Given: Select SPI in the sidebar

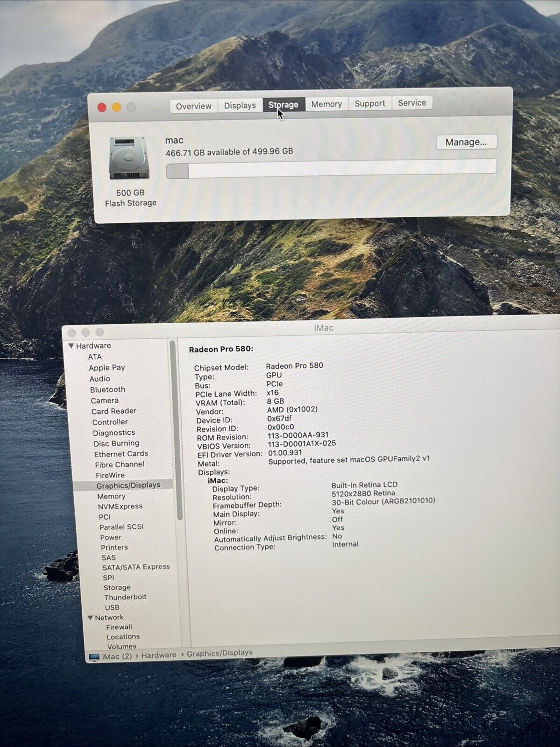Looking at the screenshot, I should click(x=108, y=577).
